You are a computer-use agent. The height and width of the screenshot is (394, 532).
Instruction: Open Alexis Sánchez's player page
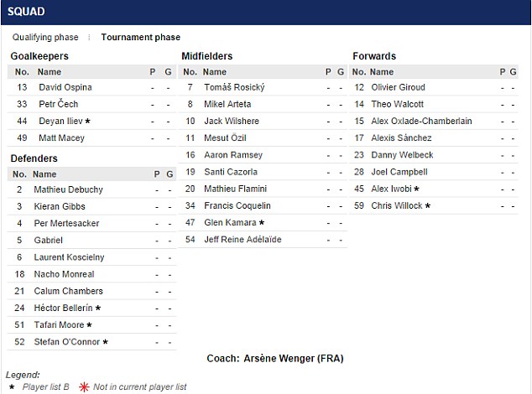(401, 138)
